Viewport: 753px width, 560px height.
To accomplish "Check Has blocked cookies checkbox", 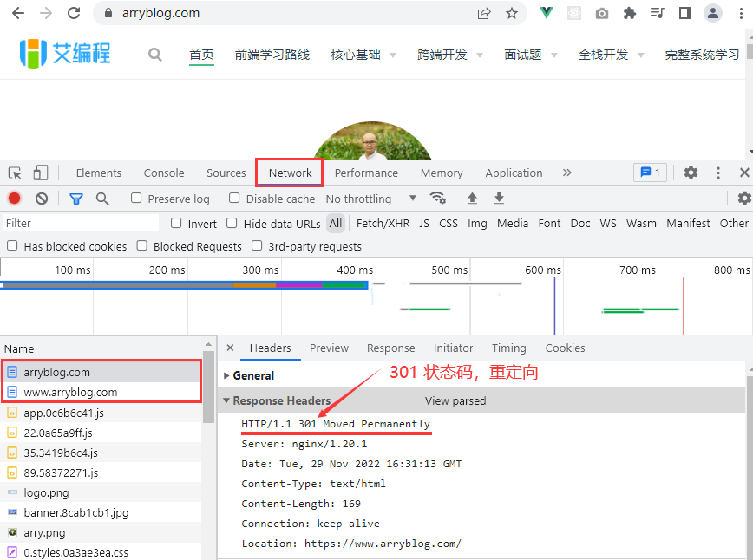I will coord(12,245).
